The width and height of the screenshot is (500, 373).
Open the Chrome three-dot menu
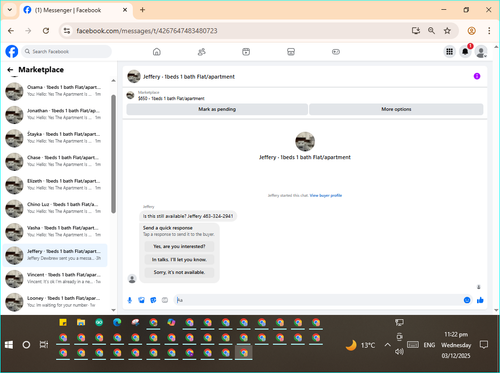(x=489, y=31)
